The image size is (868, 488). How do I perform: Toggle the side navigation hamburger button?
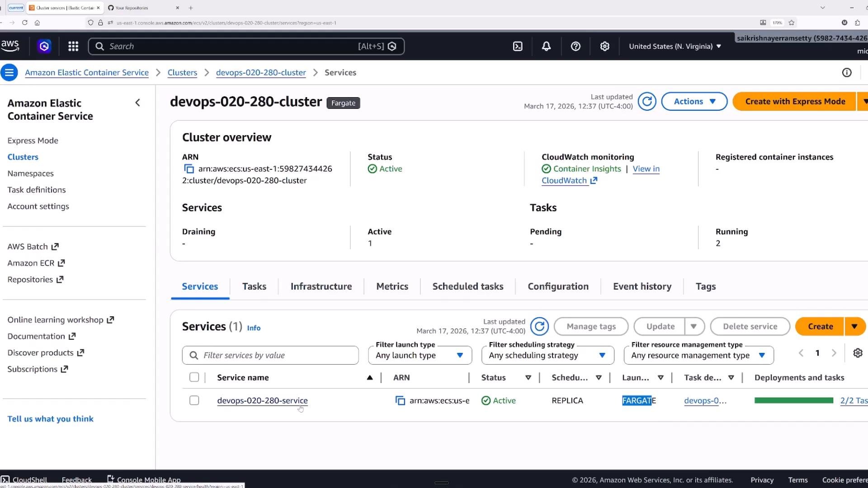click(9, 72)
